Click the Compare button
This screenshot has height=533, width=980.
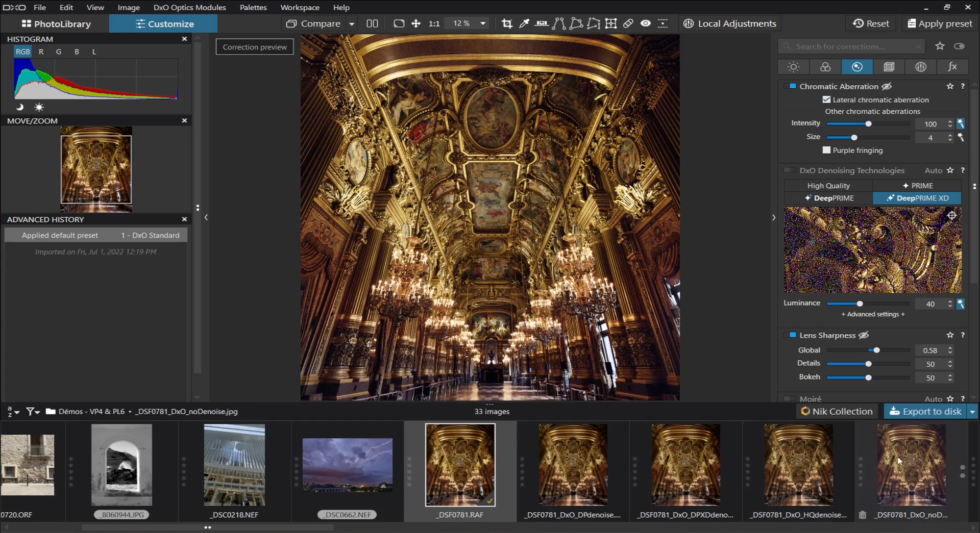click(313, 23)
